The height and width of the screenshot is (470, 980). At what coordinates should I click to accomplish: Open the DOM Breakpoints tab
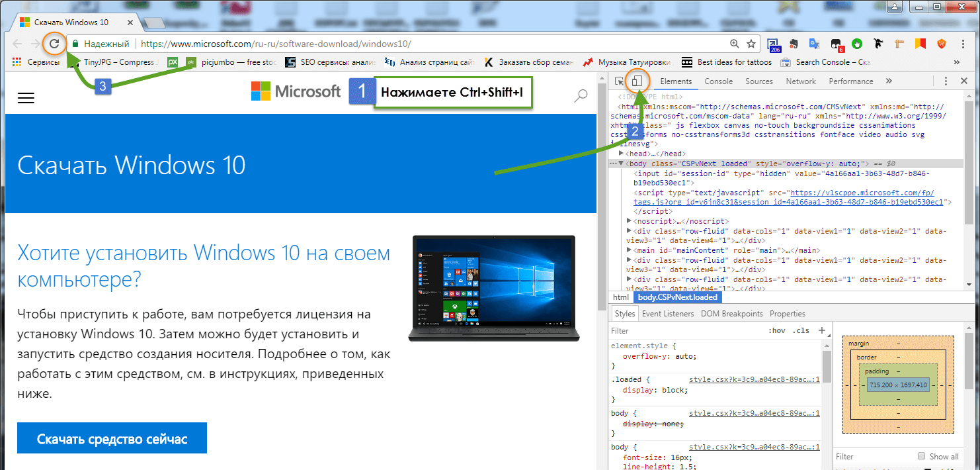(x=731, y=314)
